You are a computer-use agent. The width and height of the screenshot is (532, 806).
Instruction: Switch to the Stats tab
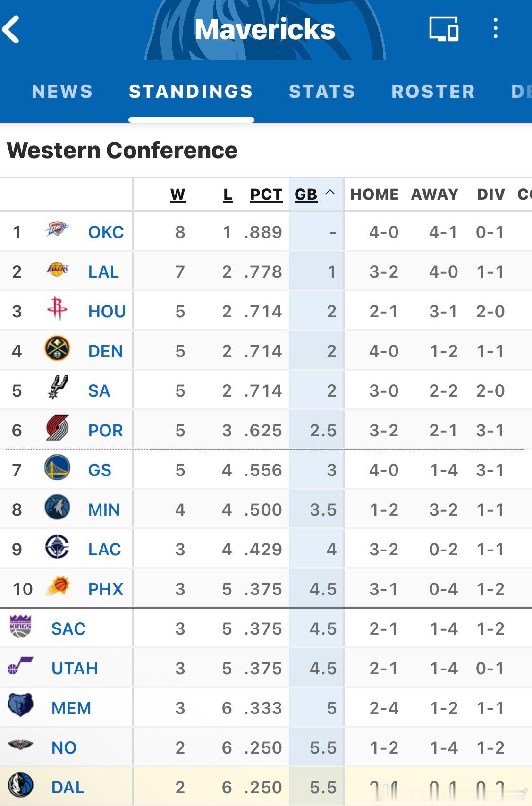coord(322,92)
